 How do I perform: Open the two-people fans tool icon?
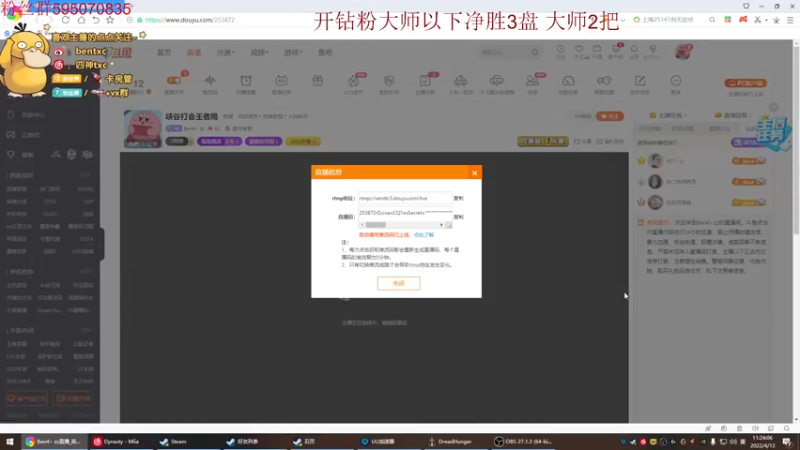[533, 83]
